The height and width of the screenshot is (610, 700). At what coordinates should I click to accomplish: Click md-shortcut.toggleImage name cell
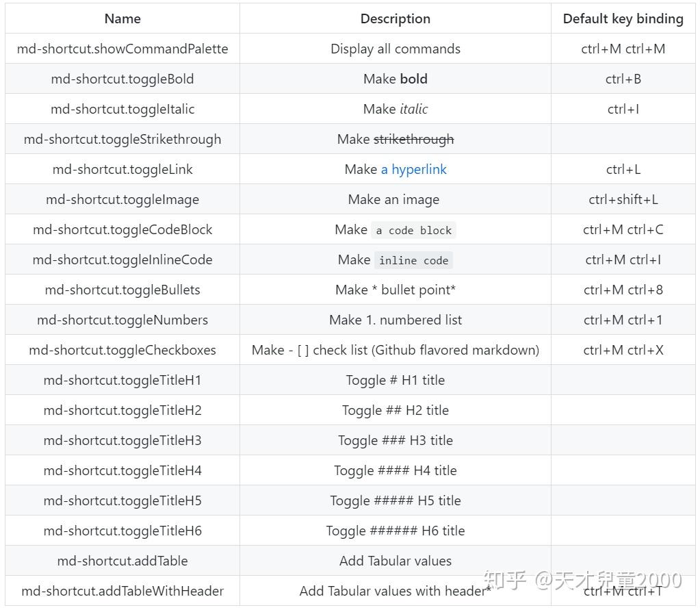[x=122, y=199]
